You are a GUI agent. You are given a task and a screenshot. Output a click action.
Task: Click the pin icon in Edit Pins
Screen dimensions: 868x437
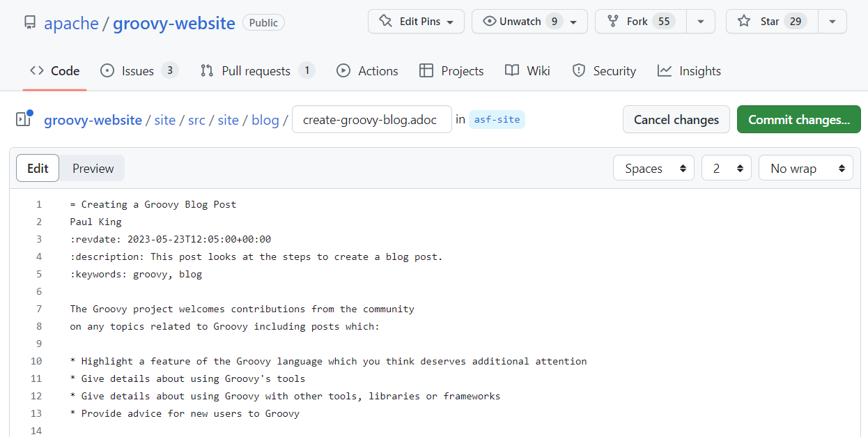(x=385, y=22)
